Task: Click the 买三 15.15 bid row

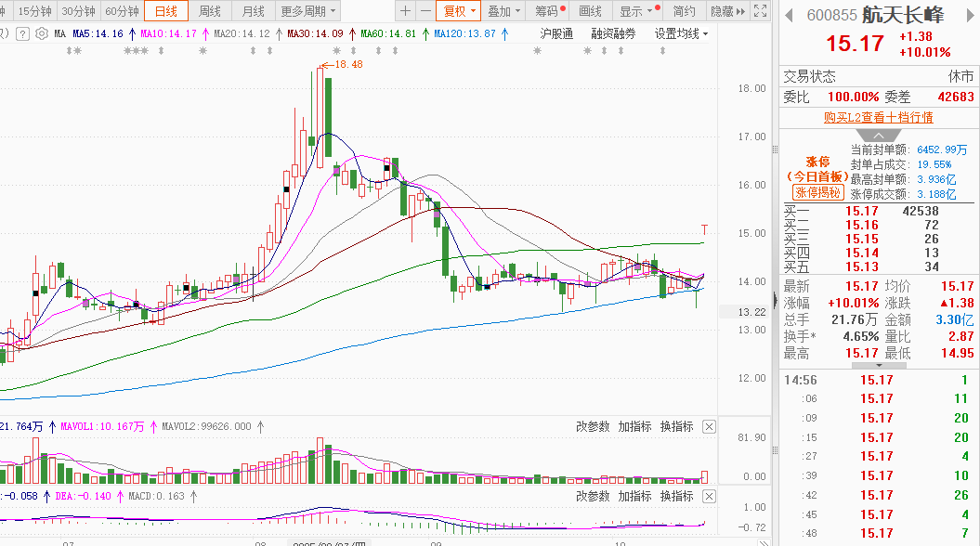Action: click(878, 239)
